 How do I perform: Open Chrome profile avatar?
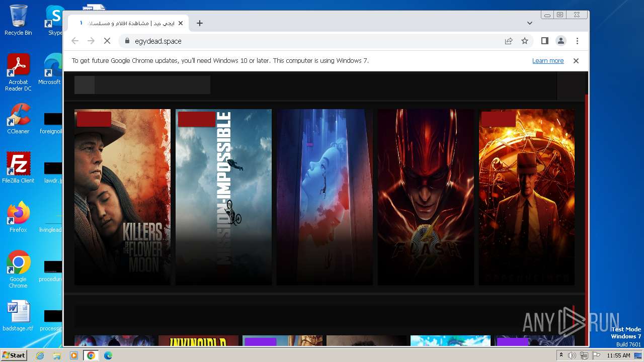click(x=560, y=41)
